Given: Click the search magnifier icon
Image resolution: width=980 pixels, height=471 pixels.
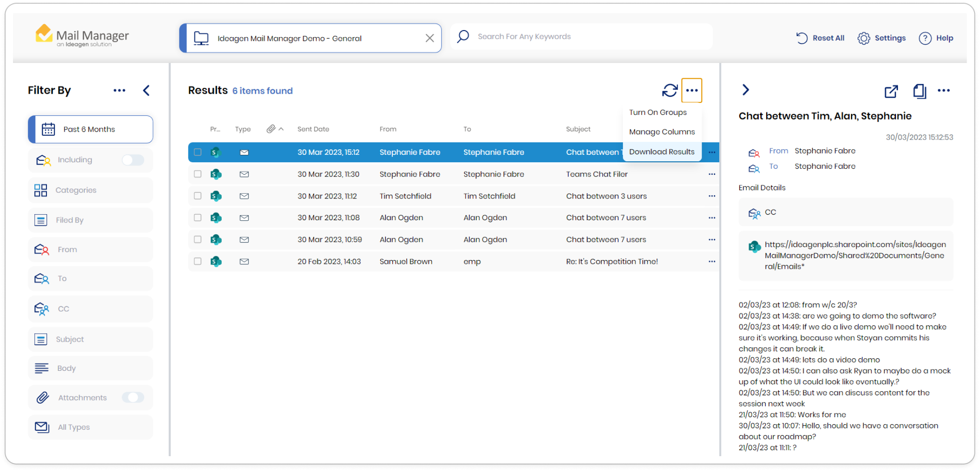Looking at the screenshot, I should coord(463,37).
